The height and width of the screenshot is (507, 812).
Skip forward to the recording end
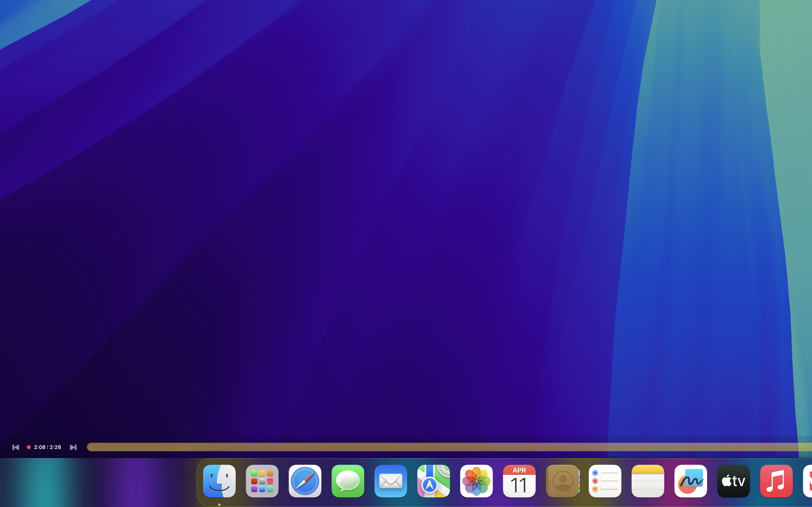[x=74, y=447]
